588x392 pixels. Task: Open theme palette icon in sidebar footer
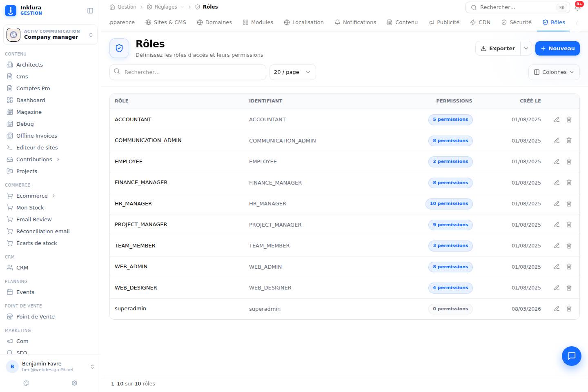(x=27, y=383)
